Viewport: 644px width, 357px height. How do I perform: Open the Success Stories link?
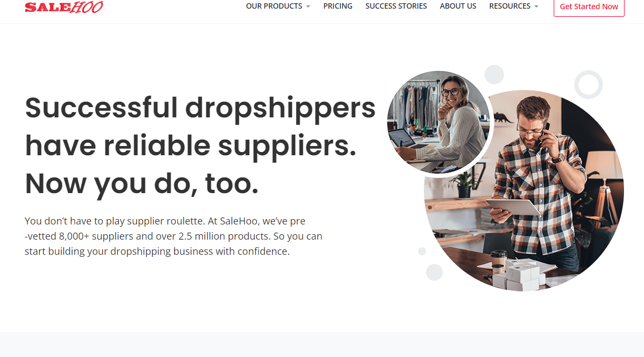(x=396, y=6)
